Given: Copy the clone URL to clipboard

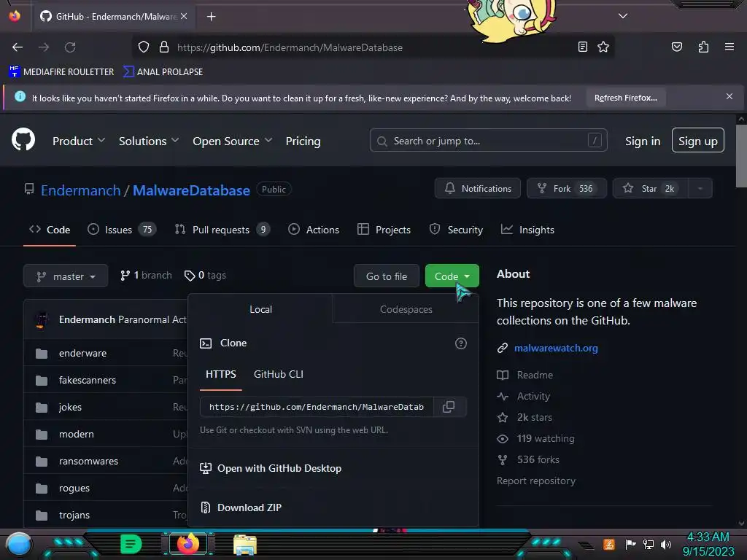Looking at the screenshot, I should click(449, 407).
